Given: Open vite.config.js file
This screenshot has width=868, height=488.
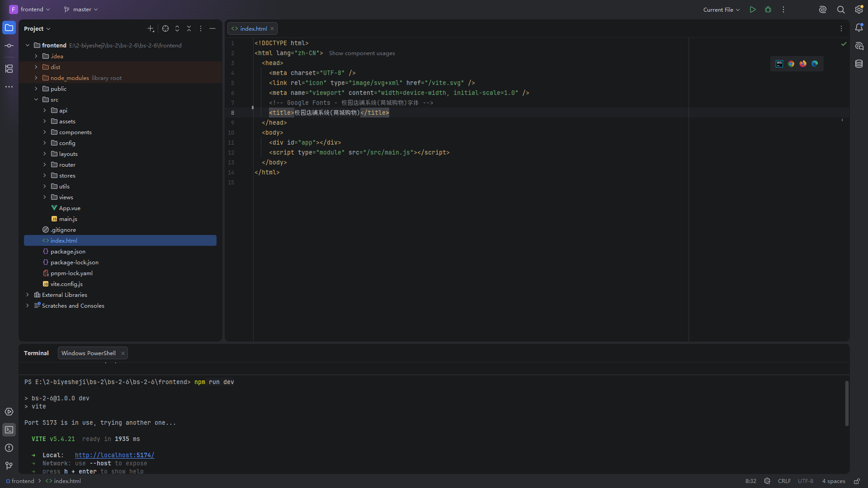Looking at the screenshot, I should 66,284.
